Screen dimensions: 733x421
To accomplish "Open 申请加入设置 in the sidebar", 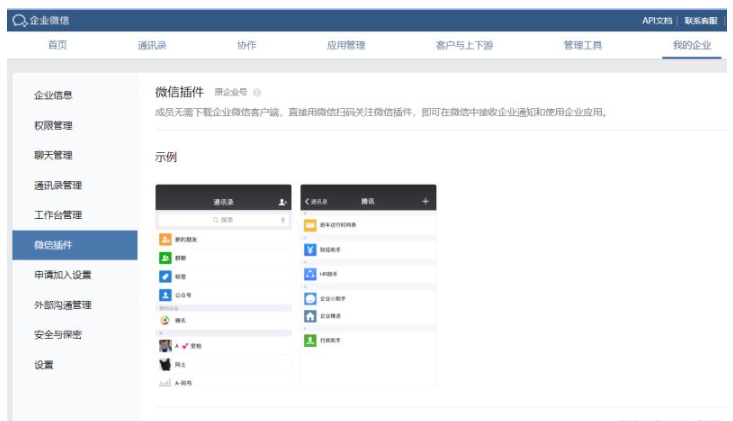I will click(62, 275).
